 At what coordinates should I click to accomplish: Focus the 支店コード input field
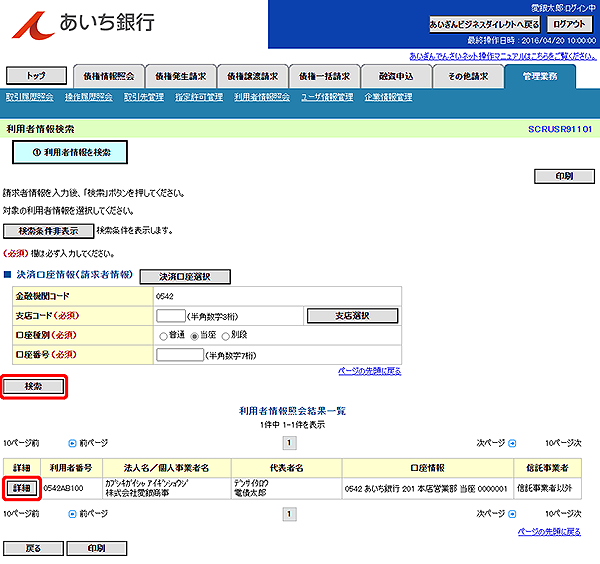pyautogui.click(x=171, y=316)
